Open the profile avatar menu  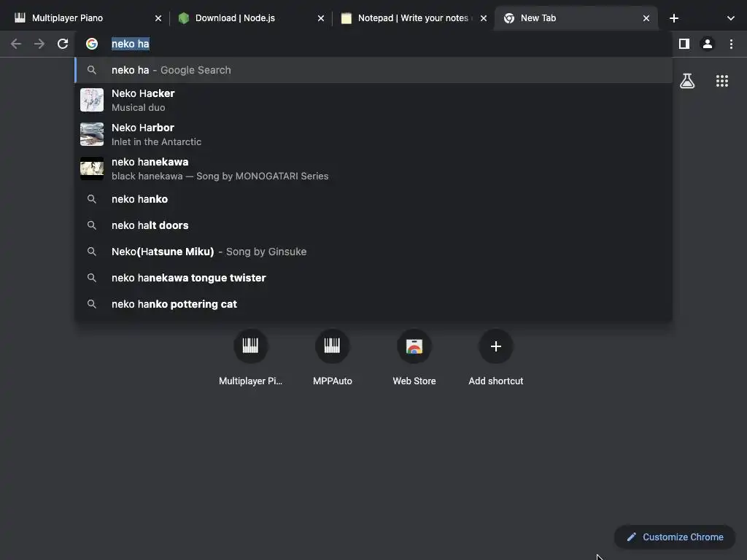[708, 44]
